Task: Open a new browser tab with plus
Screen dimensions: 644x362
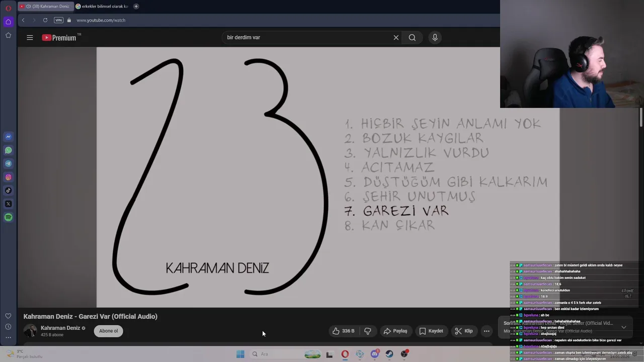Action: (x=136, y=7)
